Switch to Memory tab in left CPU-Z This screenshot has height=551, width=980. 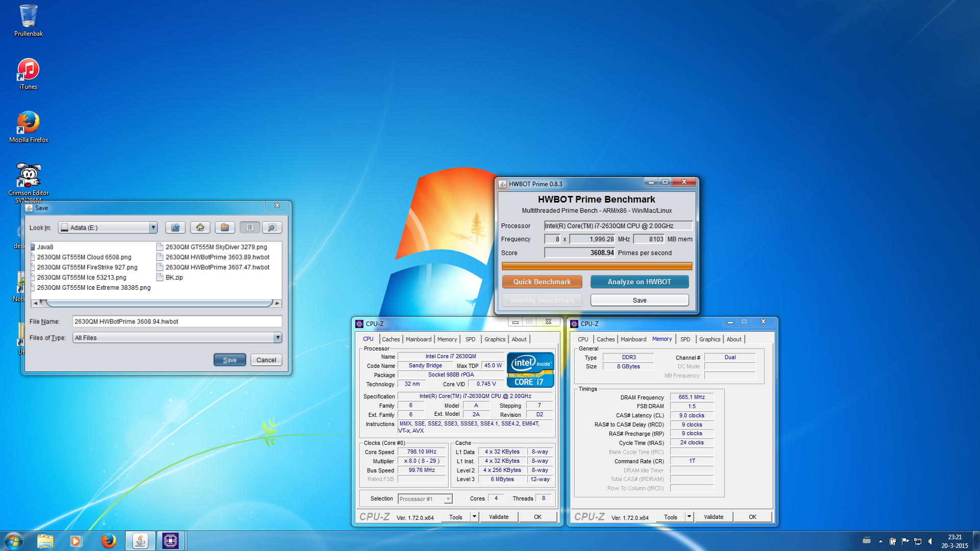[x=447, y=339]
